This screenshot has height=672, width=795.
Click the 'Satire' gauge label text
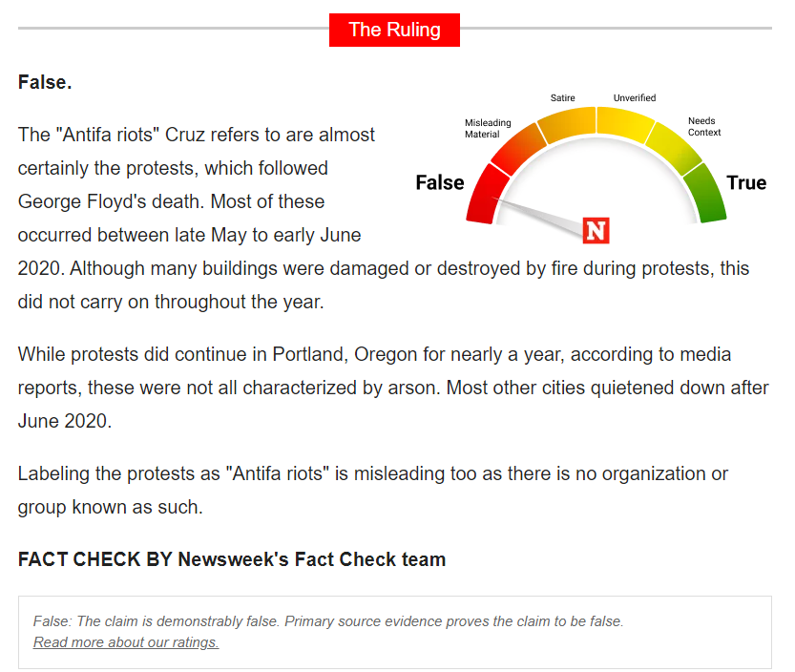click(563, 98)
